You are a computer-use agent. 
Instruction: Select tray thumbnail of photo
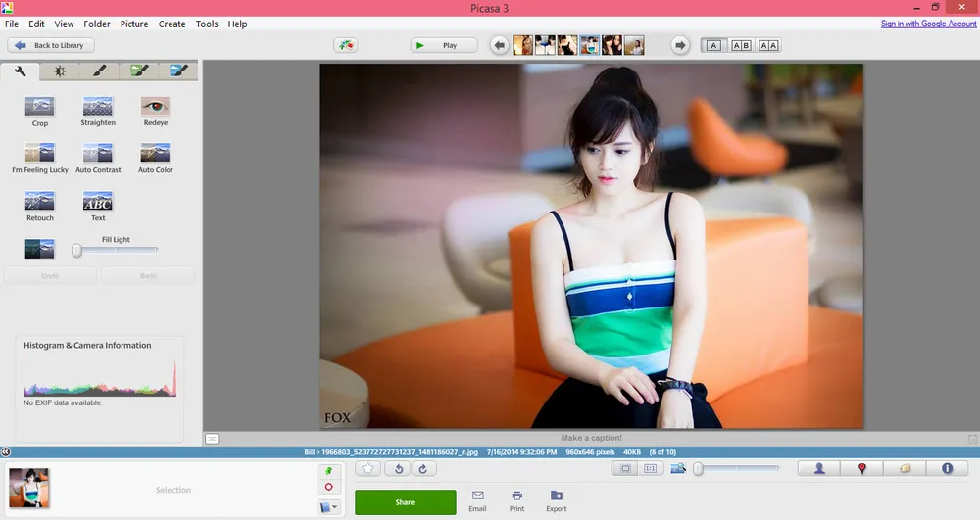[28, 488]
